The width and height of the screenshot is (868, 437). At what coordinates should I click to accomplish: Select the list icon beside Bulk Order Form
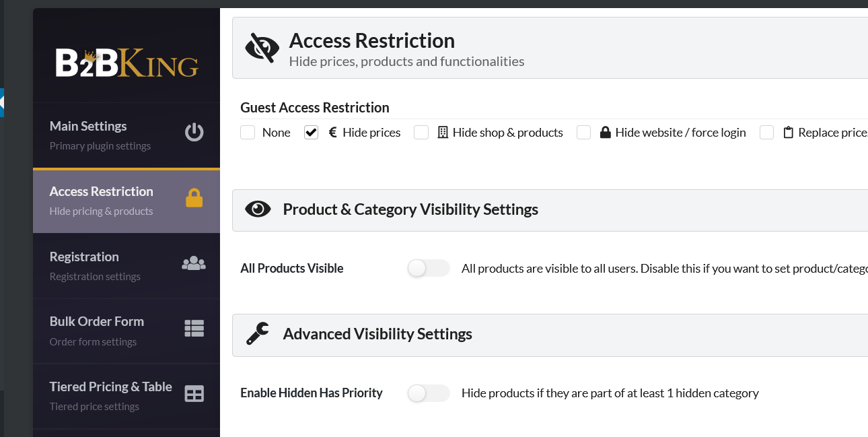[x=194, y=328]
